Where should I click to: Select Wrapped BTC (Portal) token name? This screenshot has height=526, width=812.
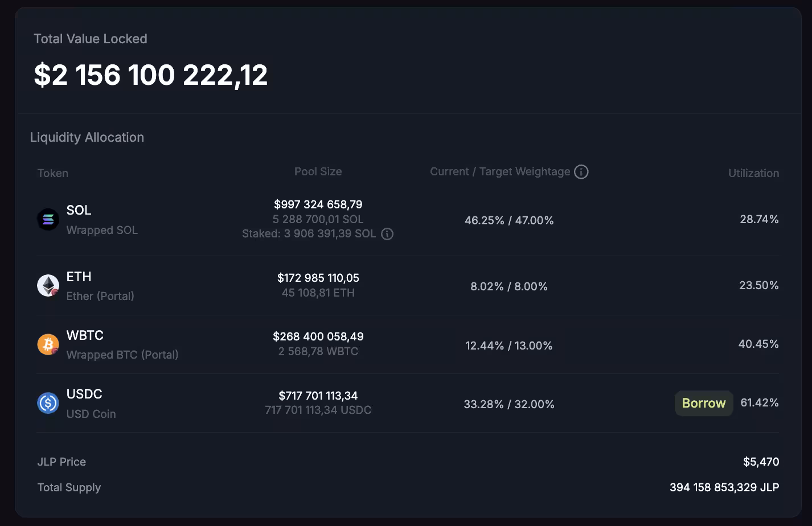[122, 355]
